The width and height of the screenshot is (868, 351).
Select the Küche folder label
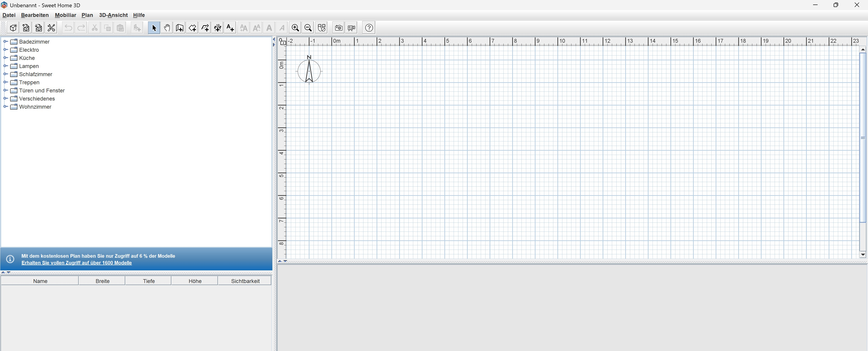[x=27, y=58]
